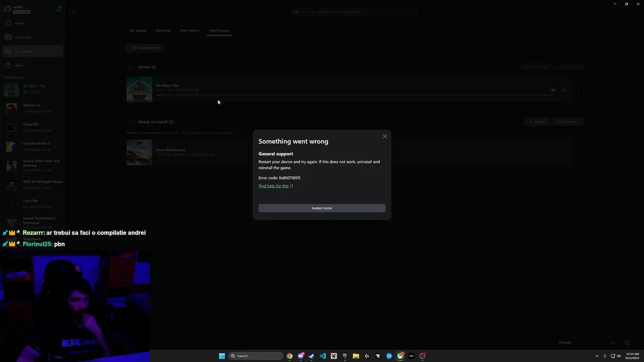
Task: Open Discord from taskbar
Action: (x=300, y=356)
